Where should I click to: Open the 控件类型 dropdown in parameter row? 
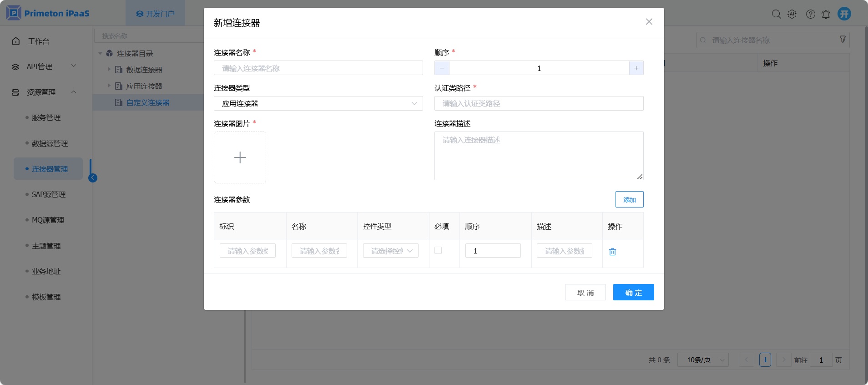click(390, 251)
